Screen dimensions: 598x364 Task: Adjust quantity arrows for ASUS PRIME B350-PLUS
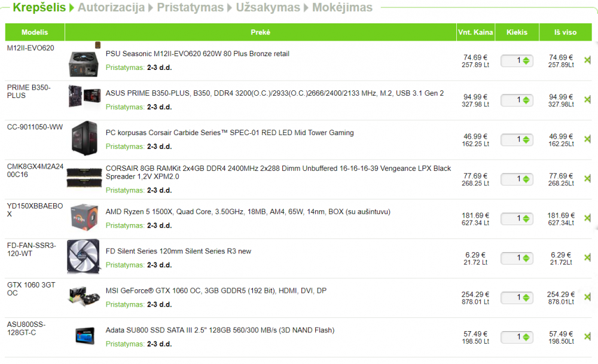526,100
